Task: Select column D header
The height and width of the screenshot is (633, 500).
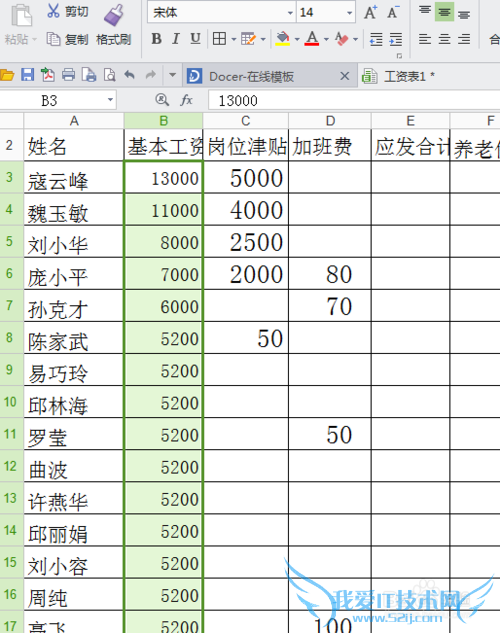Action: click(330, 121)
